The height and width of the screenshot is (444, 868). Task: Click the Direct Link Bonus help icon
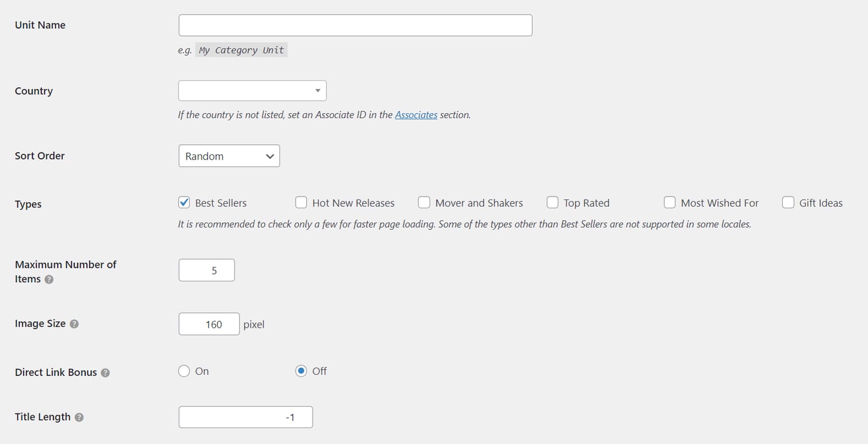click(x=105, y=373)
